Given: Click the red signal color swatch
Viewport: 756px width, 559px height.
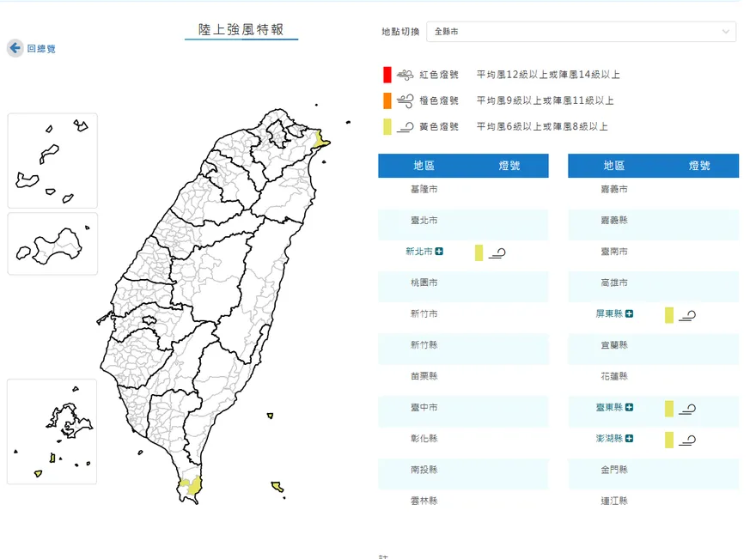Looking at the screenshot, I should 387,75.
